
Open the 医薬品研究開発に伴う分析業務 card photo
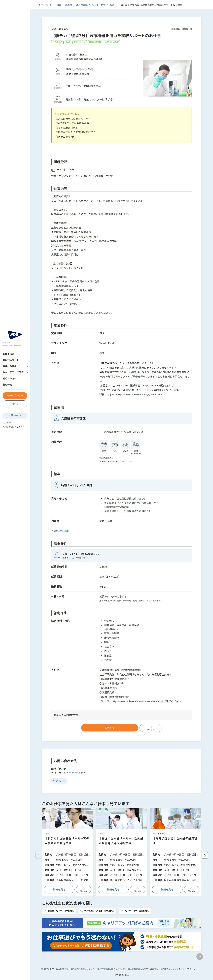pyautogui.click(x=121, y=818)
